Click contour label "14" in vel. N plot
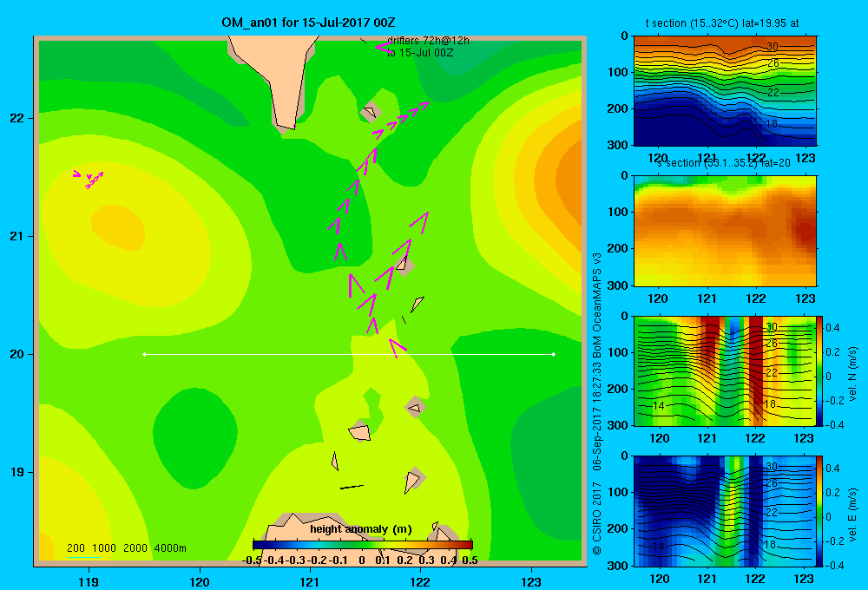The height and width of the screenshot is (590, 868). 658,406
